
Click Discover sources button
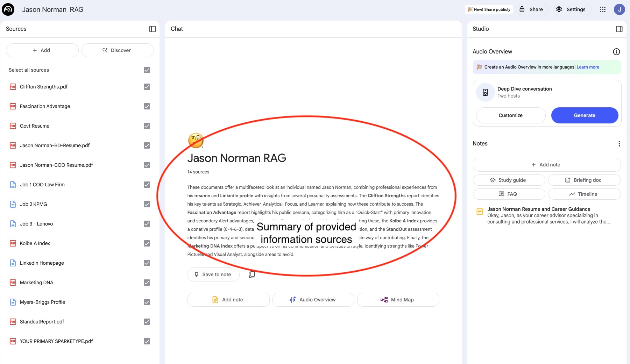[x=118, y=50]
